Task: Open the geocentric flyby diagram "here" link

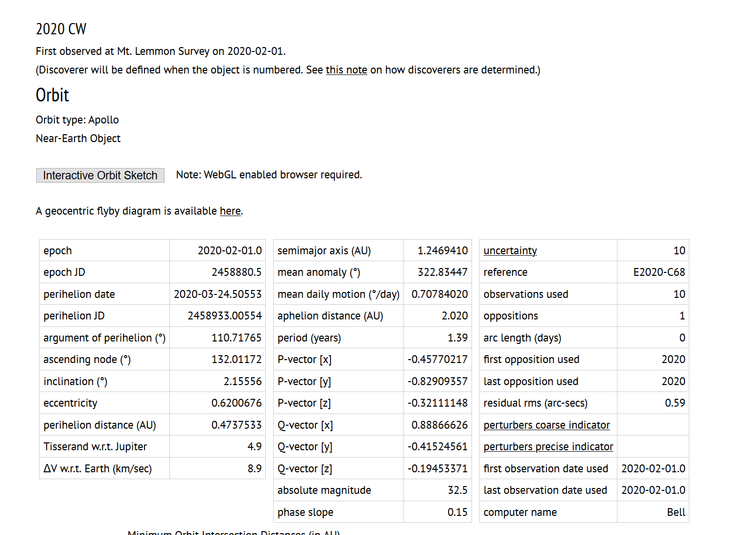Action: pos(230,211)
